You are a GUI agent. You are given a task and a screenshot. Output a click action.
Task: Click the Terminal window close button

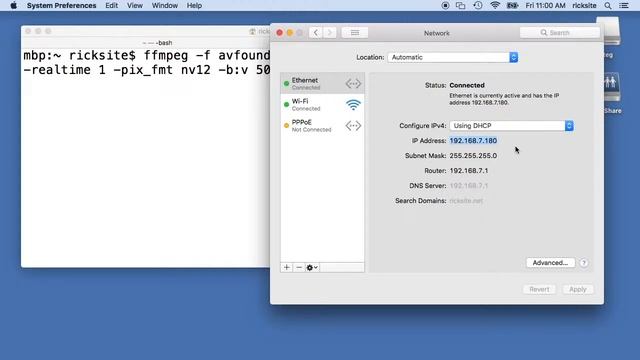[x=28, y=31]
